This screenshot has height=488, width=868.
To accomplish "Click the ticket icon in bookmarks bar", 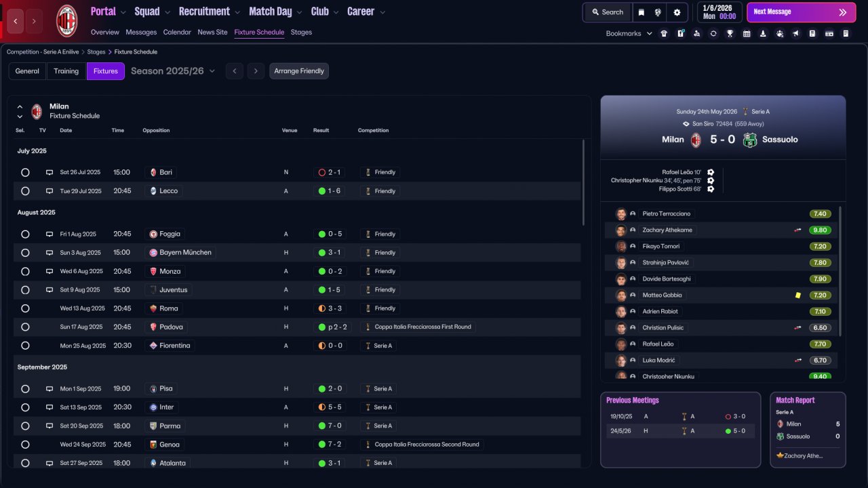I will tap(829, 33).
